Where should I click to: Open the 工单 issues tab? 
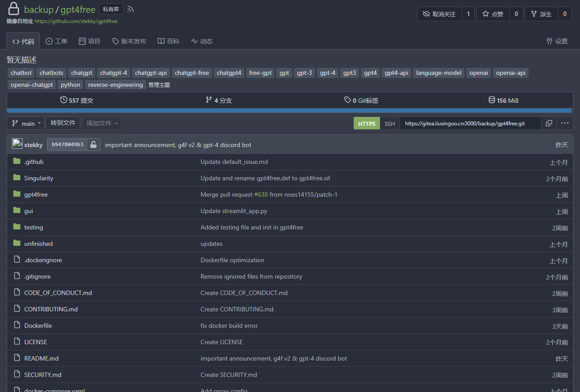click(x=56, y=41)
